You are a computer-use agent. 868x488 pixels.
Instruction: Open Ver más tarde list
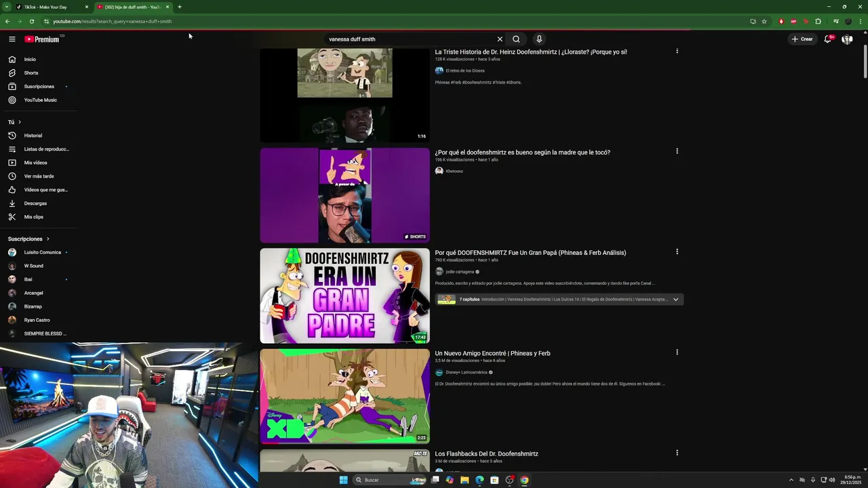coord(39,176)
